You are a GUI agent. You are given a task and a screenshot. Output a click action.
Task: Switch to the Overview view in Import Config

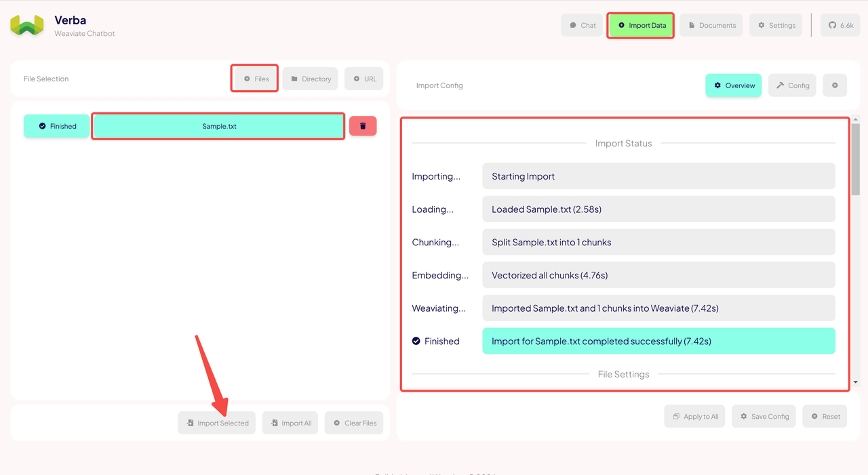click(734, 85)
